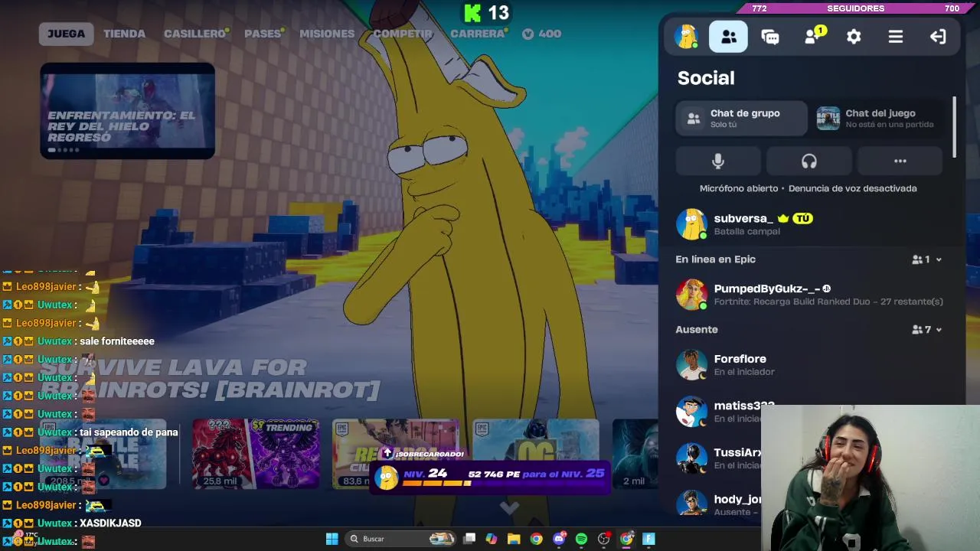The height and width of the screenshot is (551, 980).
Task: Click the Buscar taskbar search field
Action: [x=401, y=539]
